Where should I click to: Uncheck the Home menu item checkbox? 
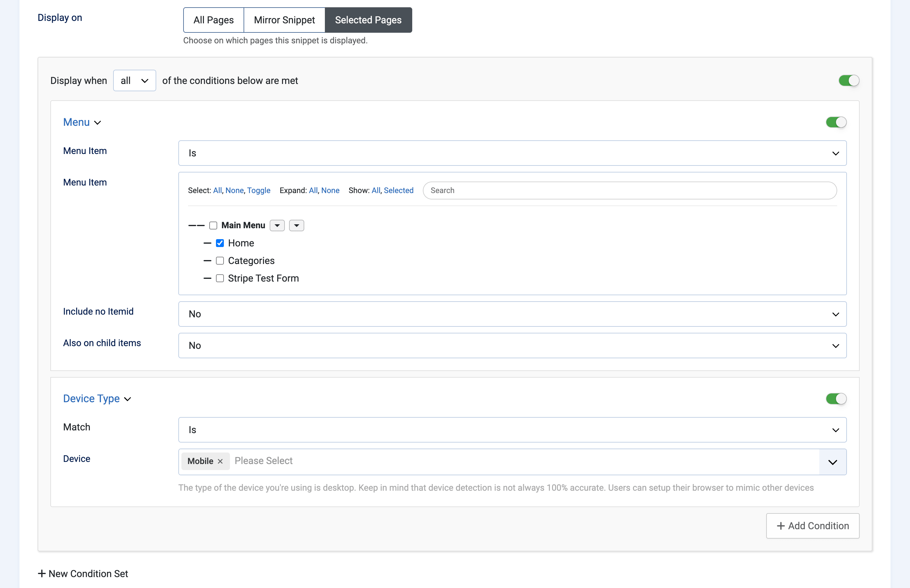220,243
